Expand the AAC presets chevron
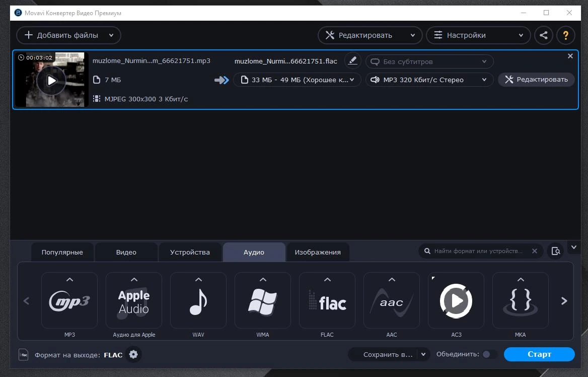The image size is (588, 377). (x=392, y=279)
